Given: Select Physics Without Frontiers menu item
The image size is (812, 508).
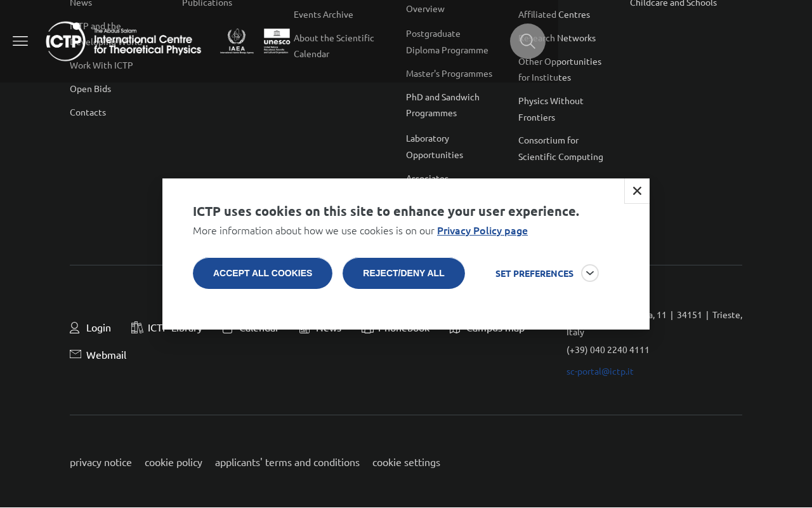Looking at the screenshot, I should 551,109.
